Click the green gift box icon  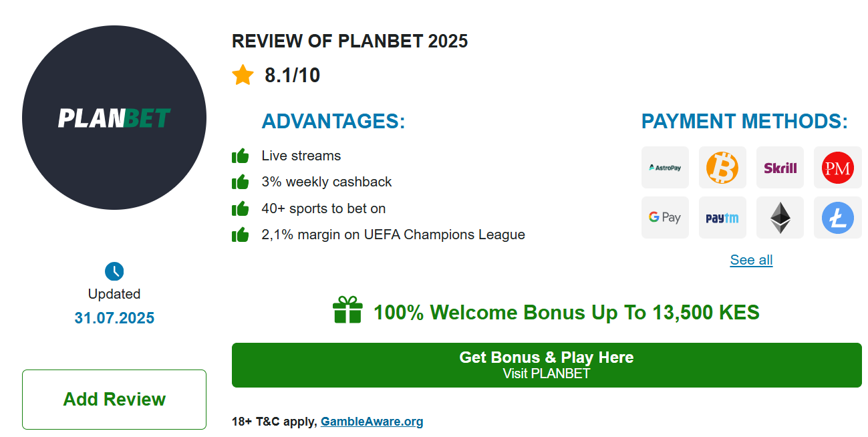tap(347, 310)
